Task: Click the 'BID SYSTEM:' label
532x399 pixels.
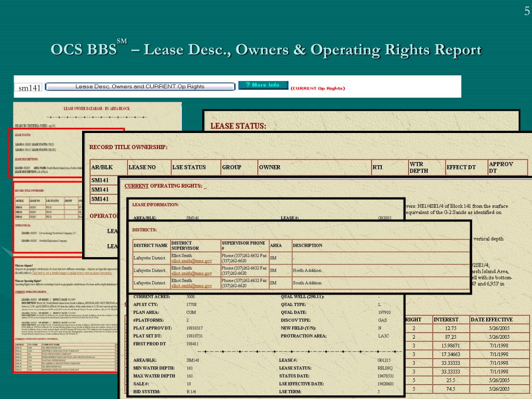Action: pyautogui.click(x=147, y=392)
